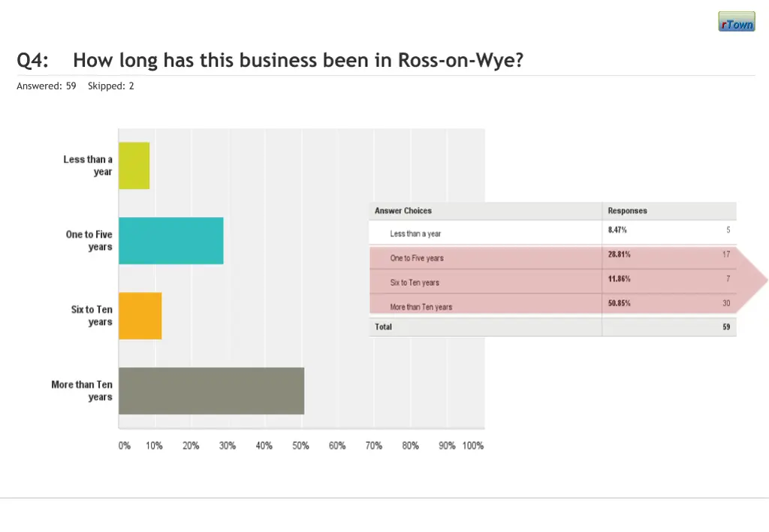Click the 'Answered: 59' text
This screenshot has width=769, height=532.
[47, 86]
